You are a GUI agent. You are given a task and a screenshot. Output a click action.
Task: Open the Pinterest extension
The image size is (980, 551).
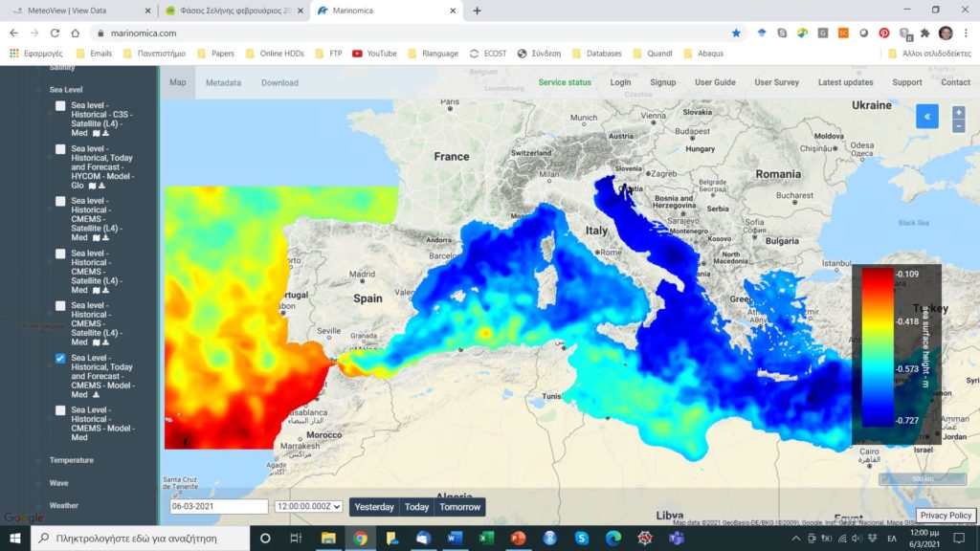[883, 33]
